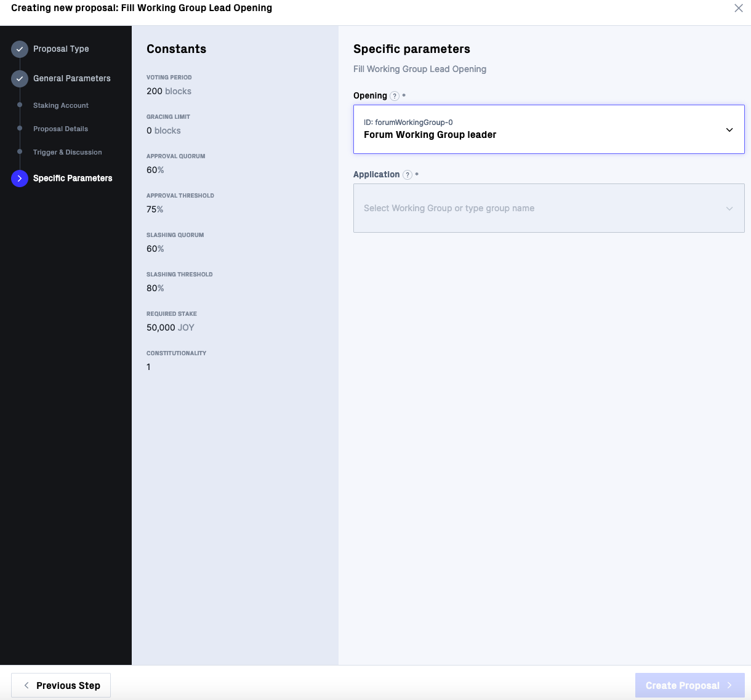Image resolution: width=751 pixels, height=700 pixels.
Task: Click the Previous Step button
Action: point(61,685)
